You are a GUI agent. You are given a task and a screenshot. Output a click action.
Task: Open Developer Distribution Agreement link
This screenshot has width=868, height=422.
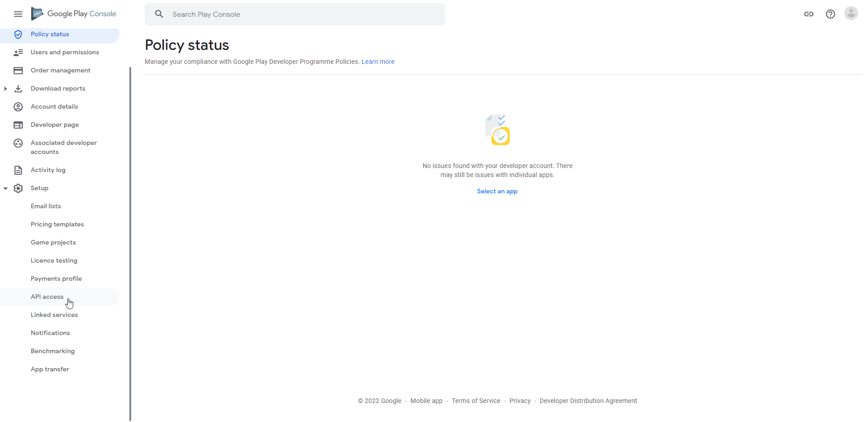[x=588, y=401]
